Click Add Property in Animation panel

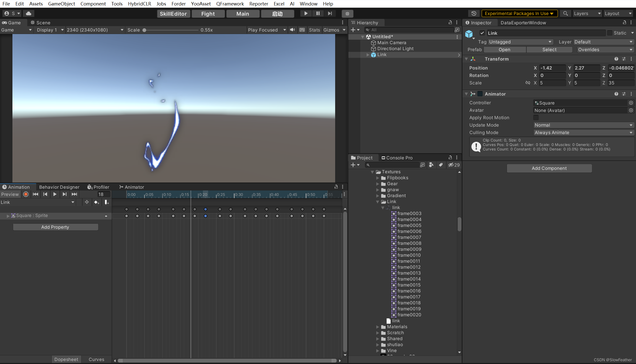[55, 227]
